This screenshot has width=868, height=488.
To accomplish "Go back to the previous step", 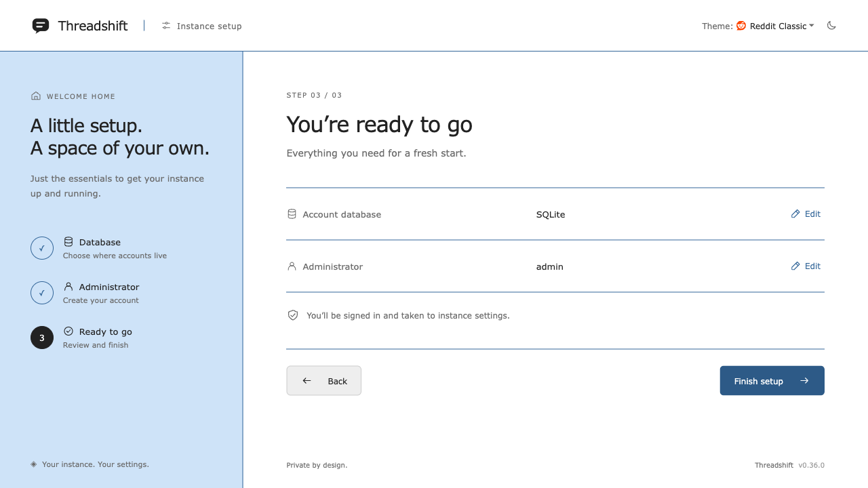I will coord(323,381).
